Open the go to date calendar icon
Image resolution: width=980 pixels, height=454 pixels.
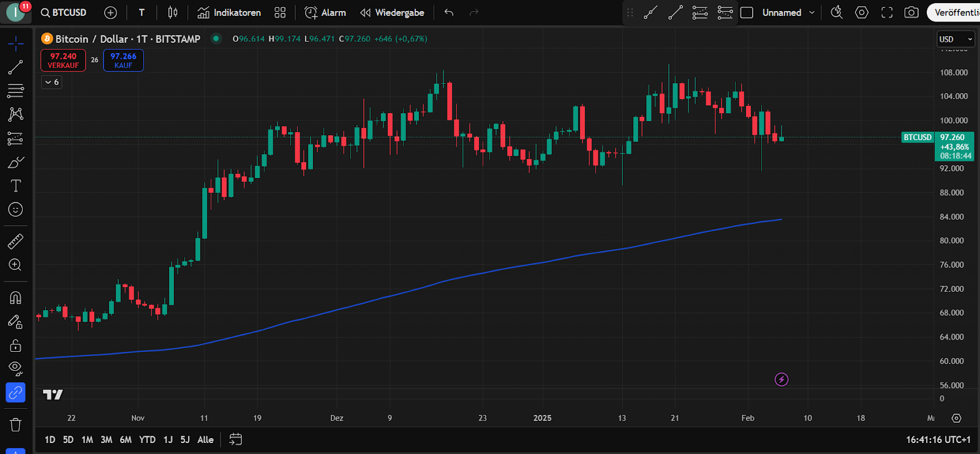236,439
